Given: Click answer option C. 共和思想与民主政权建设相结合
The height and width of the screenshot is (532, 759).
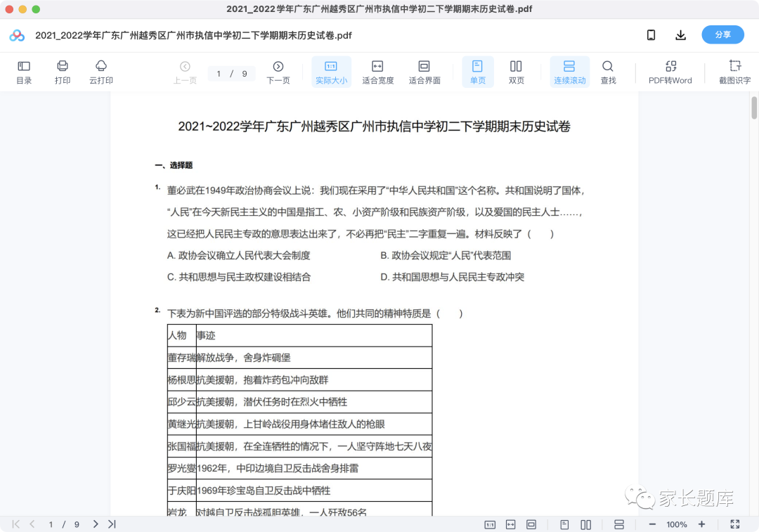Looking at the screenshot, I should (239, 277).
